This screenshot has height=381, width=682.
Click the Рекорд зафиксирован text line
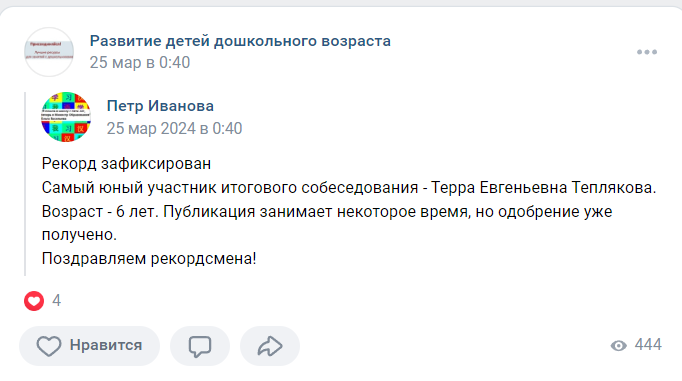point(126,164)
